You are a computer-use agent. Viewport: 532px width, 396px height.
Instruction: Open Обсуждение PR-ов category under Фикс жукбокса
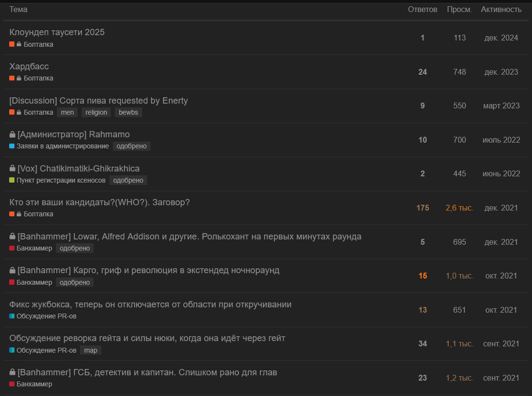(46, 316)
